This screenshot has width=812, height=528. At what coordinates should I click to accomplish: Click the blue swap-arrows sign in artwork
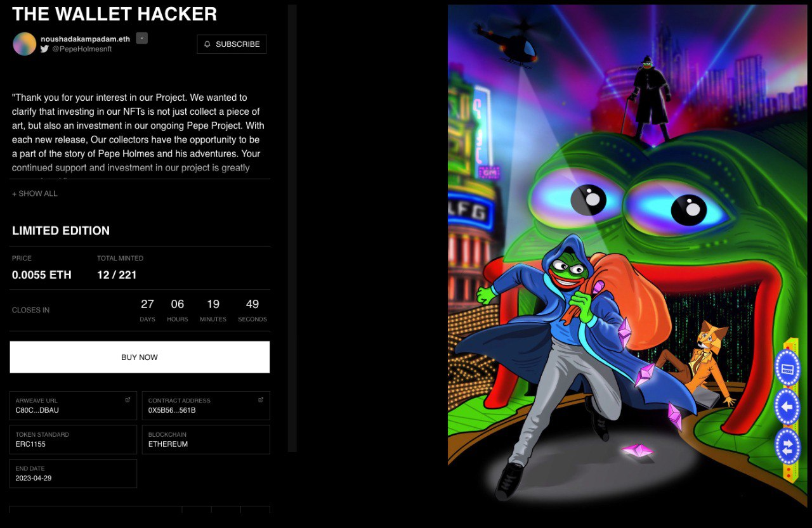tap(787, 446)
